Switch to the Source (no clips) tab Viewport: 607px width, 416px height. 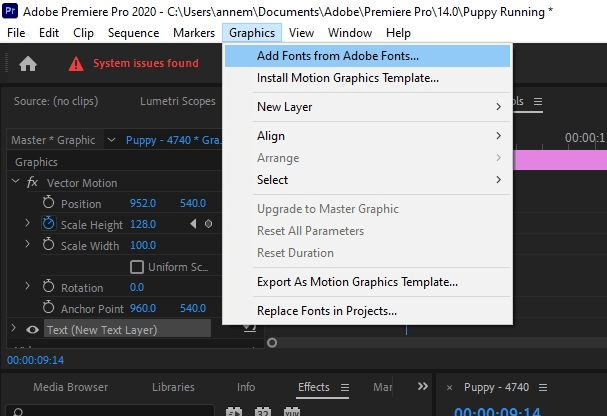pyautogui.click(x=56, y=101)
